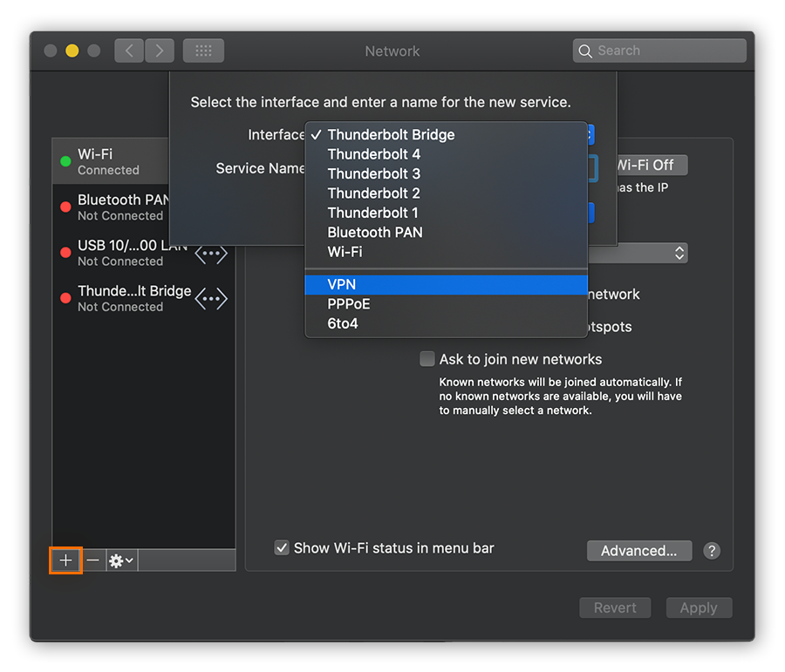Click the double-arrow icon beside USB LAN

211,254
